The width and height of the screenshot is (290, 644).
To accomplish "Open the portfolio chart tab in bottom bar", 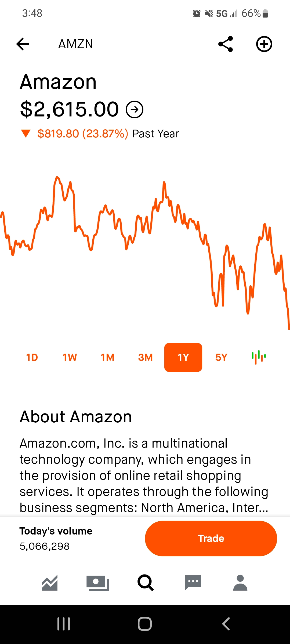I will click(50, 583).
